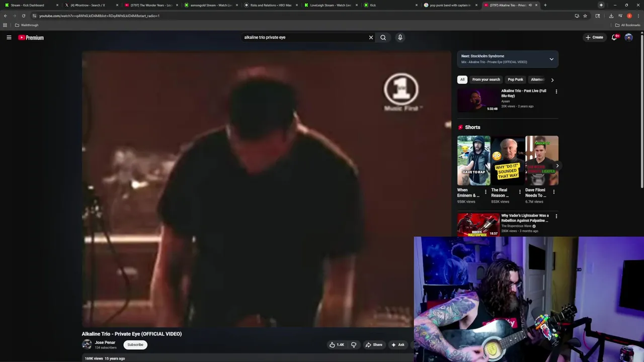Bookmark this page with star
The width and height of the screenshot is (644, 362).
[585, 16]
